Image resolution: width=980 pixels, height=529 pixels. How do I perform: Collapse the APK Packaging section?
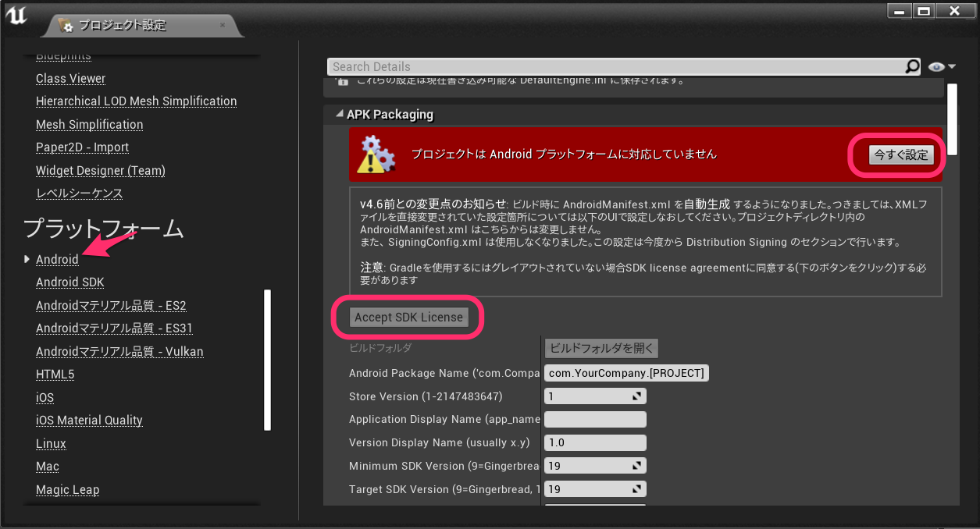click(x=340, y=114)
